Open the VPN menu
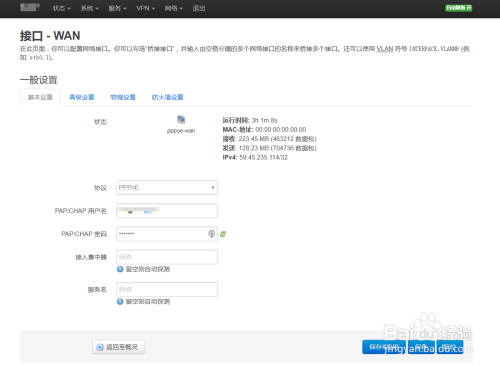The width and height of the screenshot is (500, 366). pos(146,8)
